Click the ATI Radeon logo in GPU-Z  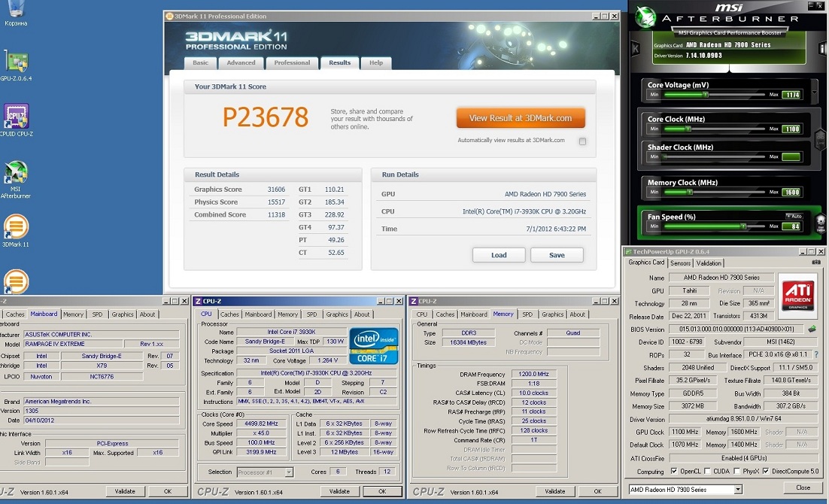pyautogui.click(x=798, y=295)
